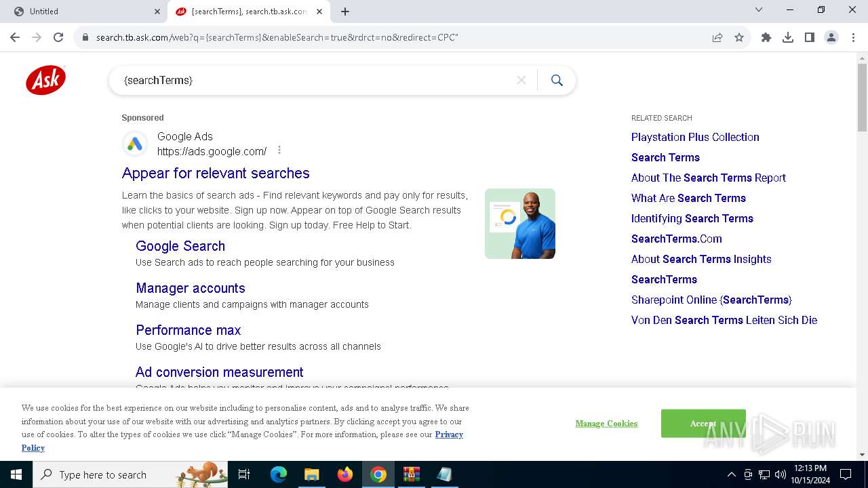
Task: Open the Google Ads ad options menu
Action: 279,150
